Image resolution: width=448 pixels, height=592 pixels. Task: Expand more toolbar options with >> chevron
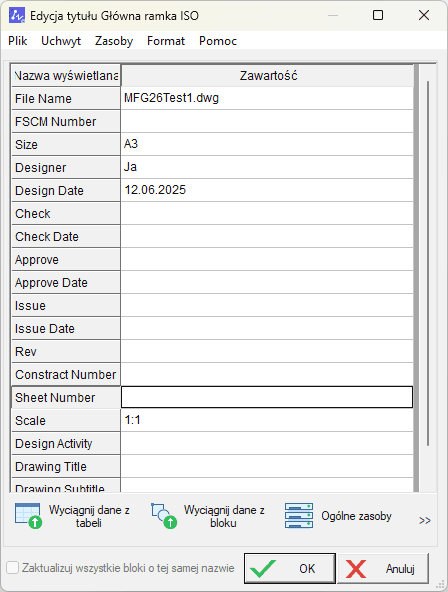[425, 520]
